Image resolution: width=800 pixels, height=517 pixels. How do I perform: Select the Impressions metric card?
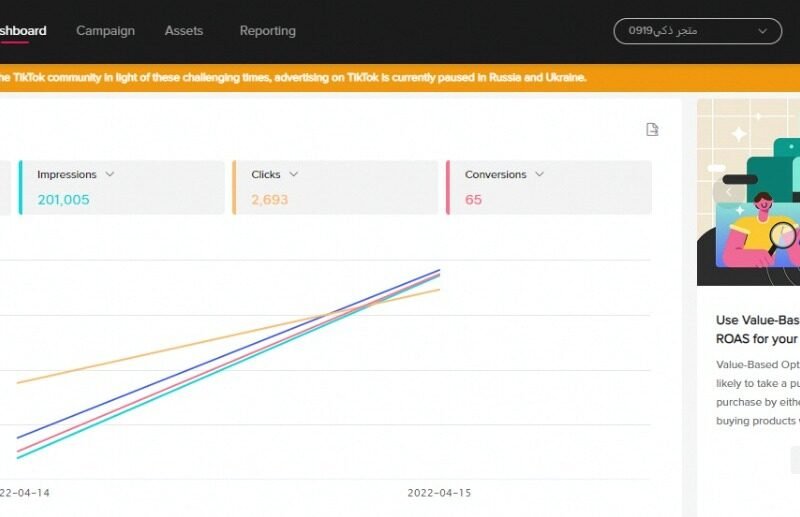[x=121, y=187]
